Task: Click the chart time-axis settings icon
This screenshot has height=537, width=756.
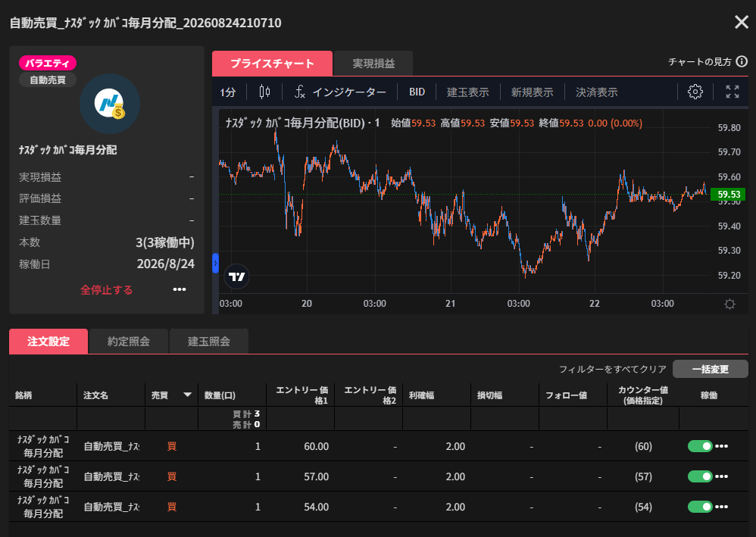Action: click(x=729, y=304)
